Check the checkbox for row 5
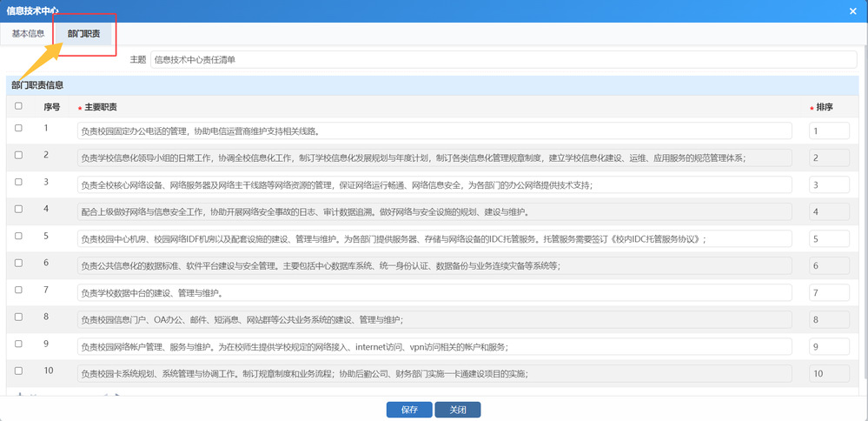868x421 pixels. [x=19, y=236]
